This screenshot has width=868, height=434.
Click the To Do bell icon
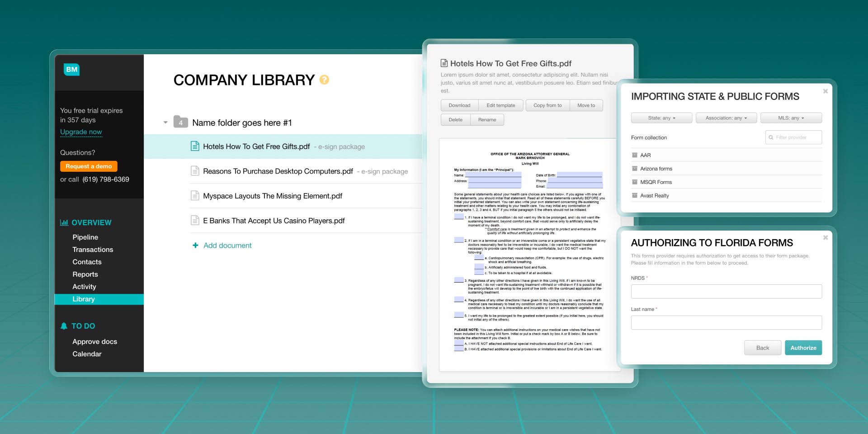point(64,326)
